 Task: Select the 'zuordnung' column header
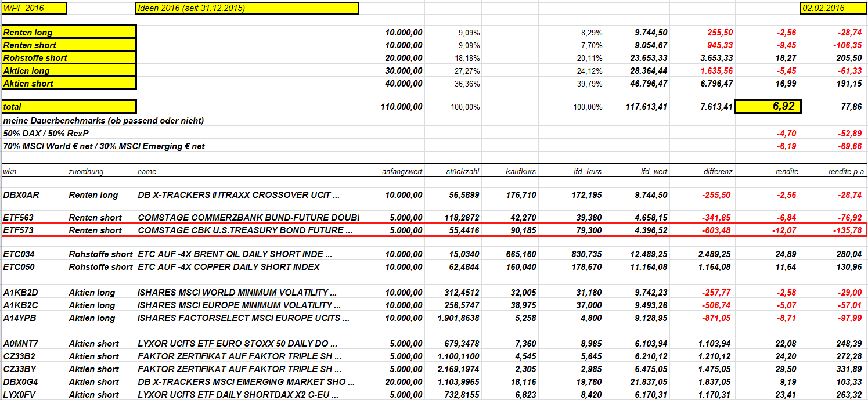click(x=86, y=172)
